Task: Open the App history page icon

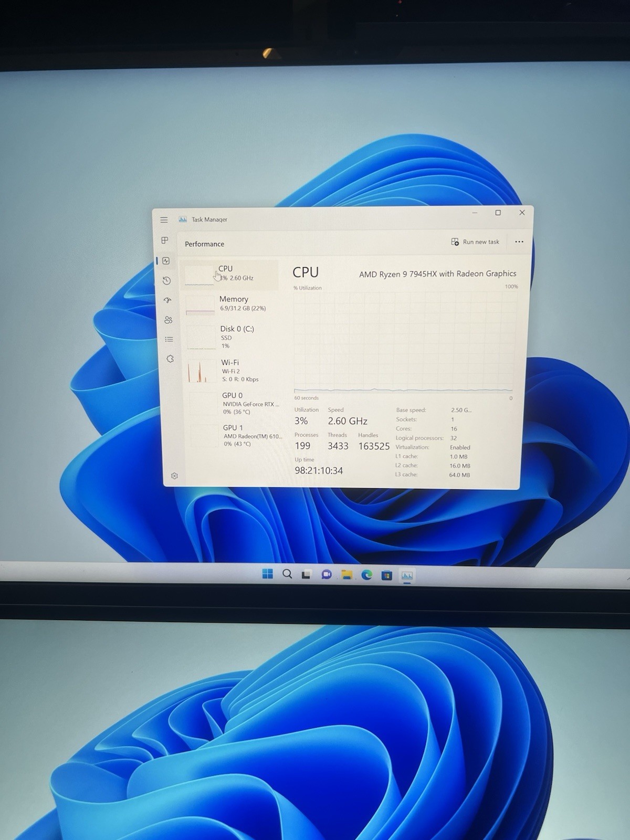Action: click(x=166, y=281)
